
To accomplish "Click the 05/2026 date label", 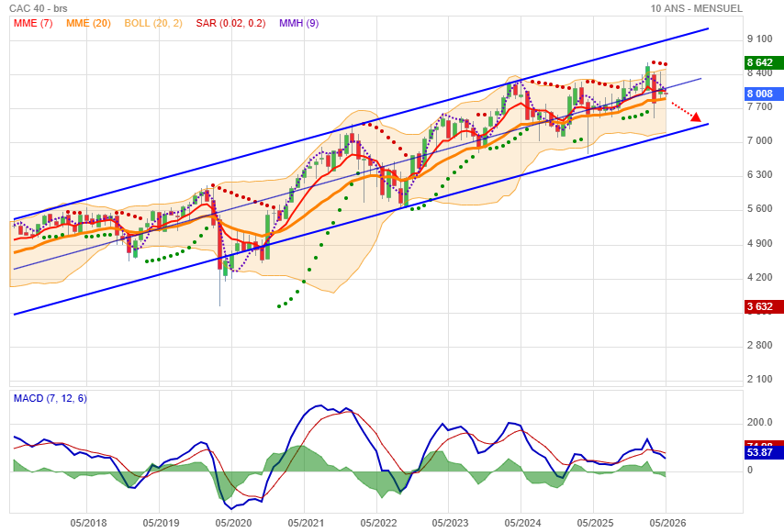I will [667, 523].
